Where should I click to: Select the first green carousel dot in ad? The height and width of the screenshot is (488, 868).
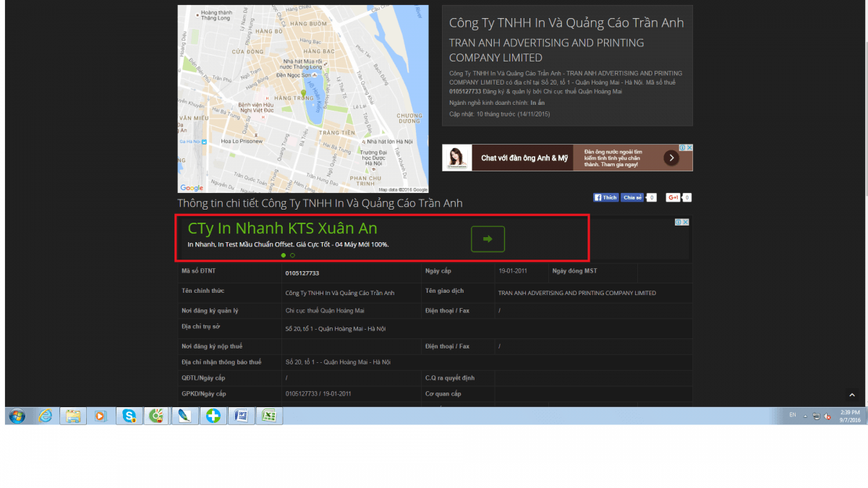(284, 255)
